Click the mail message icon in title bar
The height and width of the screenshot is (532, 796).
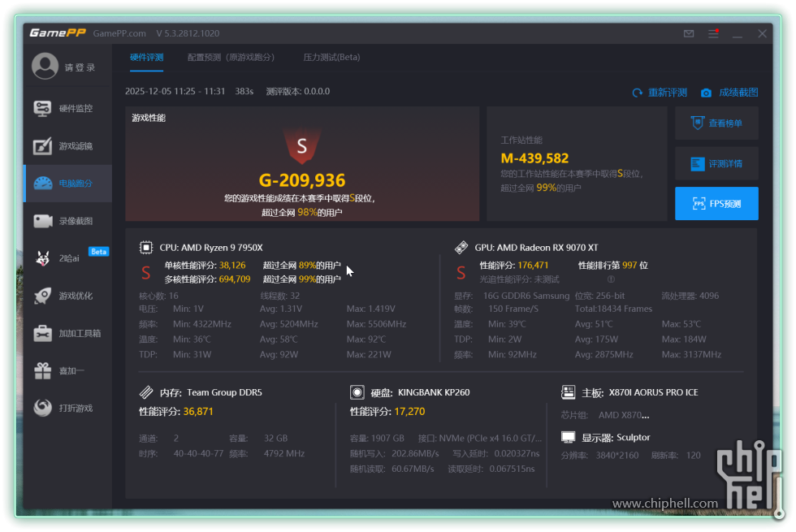click(x=689, y=34)
